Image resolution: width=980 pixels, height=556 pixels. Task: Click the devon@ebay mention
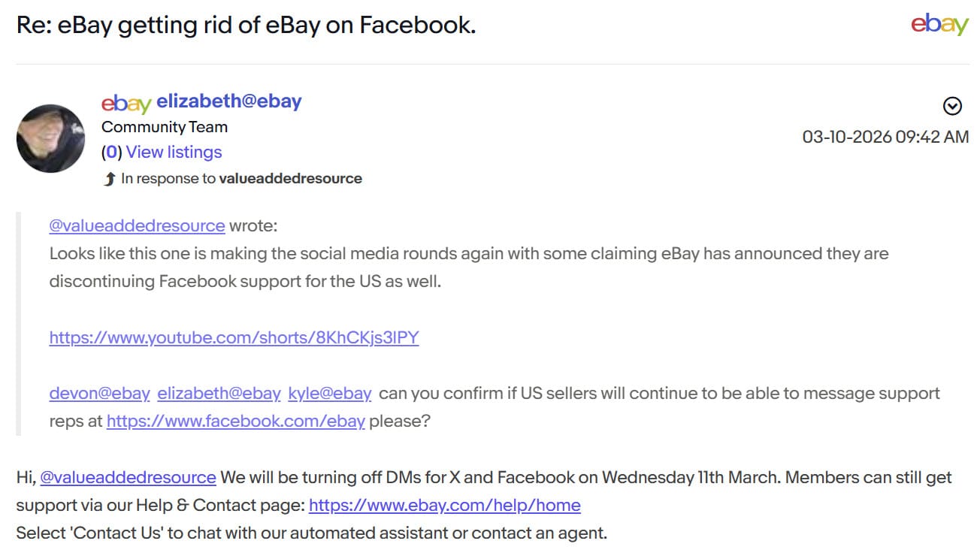coord(99,393)
